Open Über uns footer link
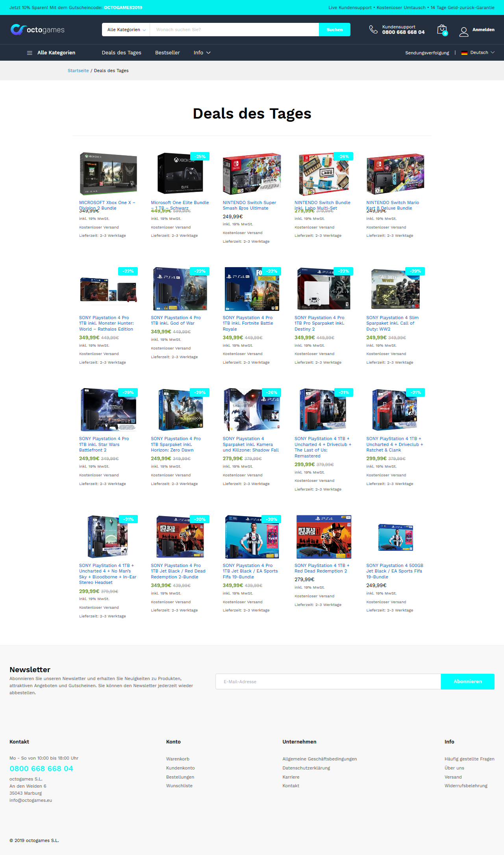The height and width of the screenshot is (855, 504). point(454,768)
